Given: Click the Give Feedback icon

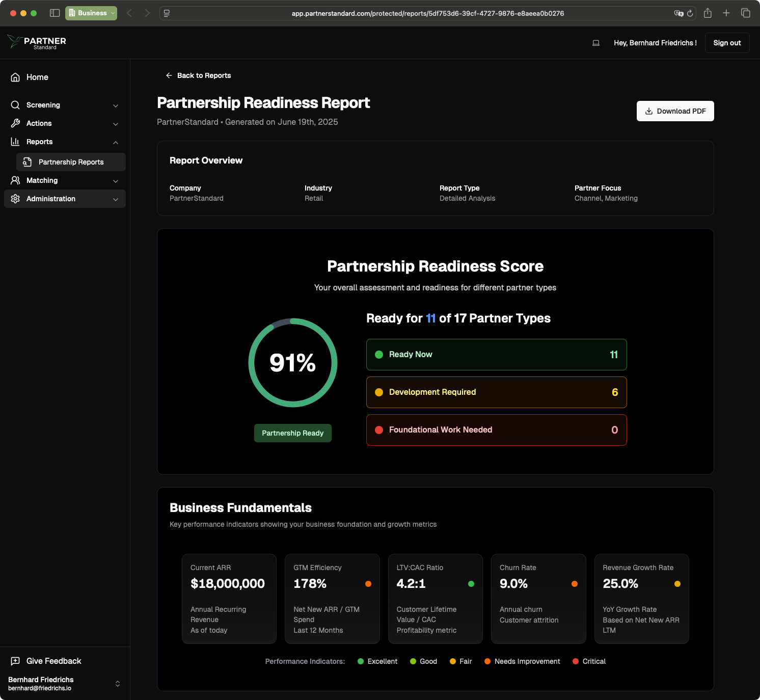Looking at the screenshot, I should (x=15, y=661).
